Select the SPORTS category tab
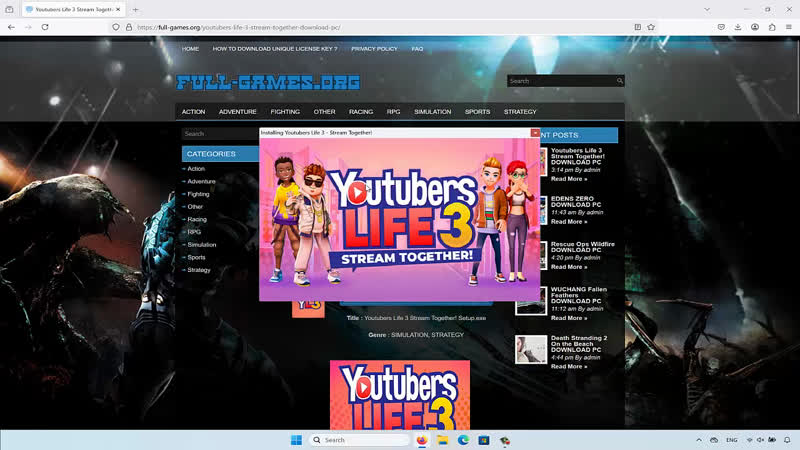800x450 pixels. [x=478, y=112]
